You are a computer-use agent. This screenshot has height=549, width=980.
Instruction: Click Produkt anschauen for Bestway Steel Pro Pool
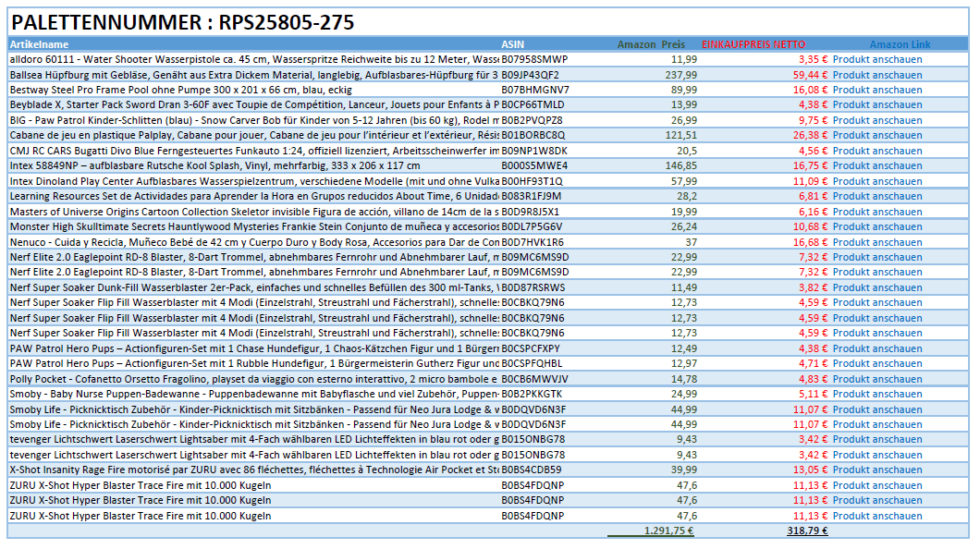876,90
